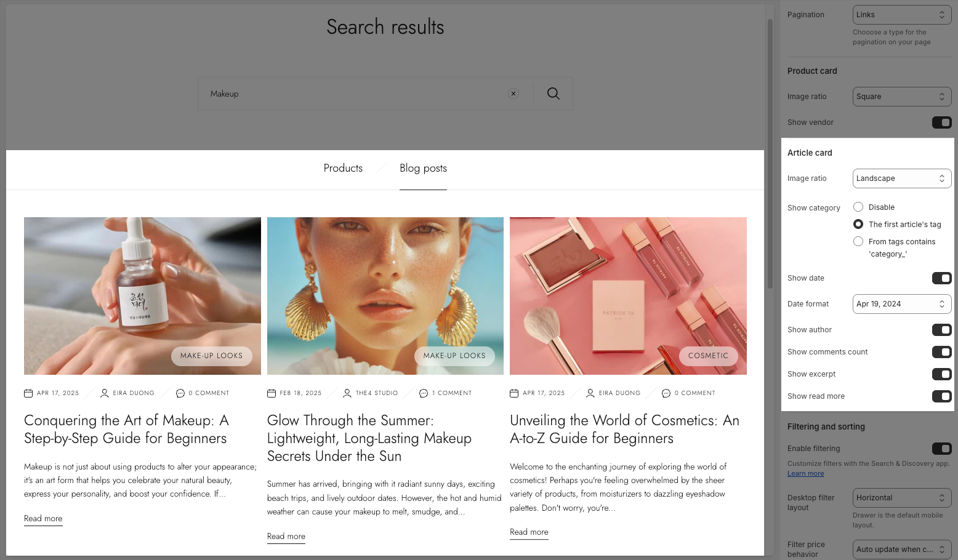Image resolution: width=958 pixels, height=560 pixels.
Task: Select Disable for Show category
Action: pos(858,207)
